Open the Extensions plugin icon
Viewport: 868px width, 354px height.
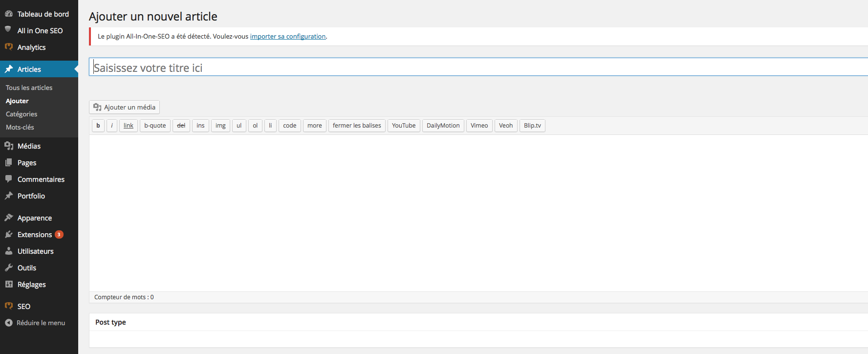pyautogui.click(x=9, y=234)
